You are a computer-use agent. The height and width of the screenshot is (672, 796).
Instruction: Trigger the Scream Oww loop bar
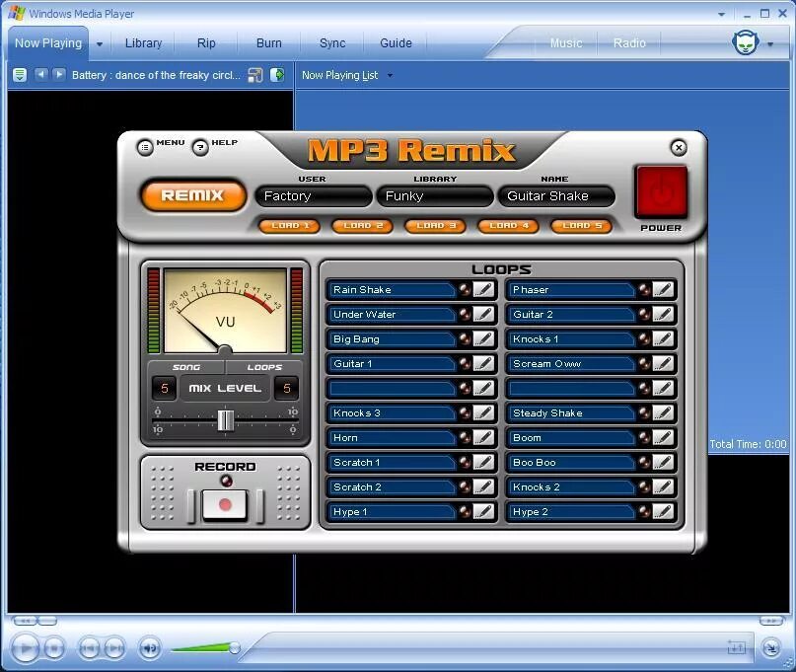572,364
